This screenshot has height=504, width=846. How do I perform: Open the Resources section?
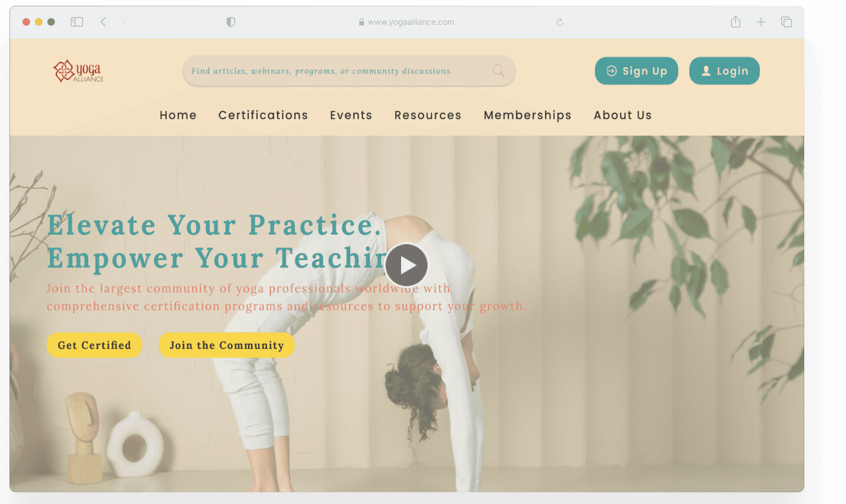pos(428,115)
